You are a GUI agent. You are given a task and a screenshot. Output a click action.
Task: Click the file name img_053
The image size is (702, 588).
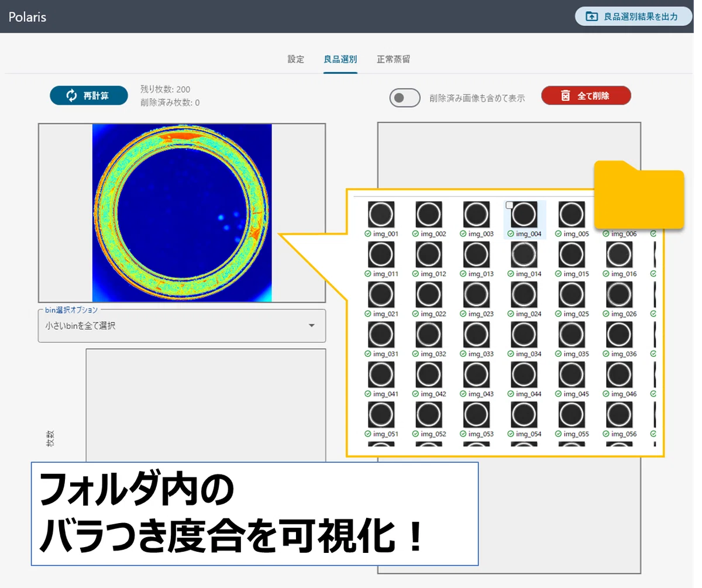(x=481, y=434)
